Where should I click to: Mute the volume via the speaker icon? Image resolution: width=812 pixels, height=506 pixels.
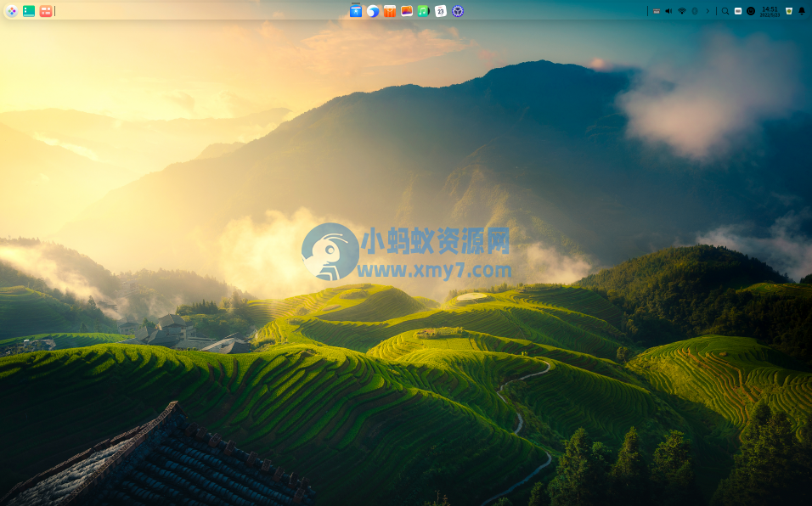coord(668,11)
